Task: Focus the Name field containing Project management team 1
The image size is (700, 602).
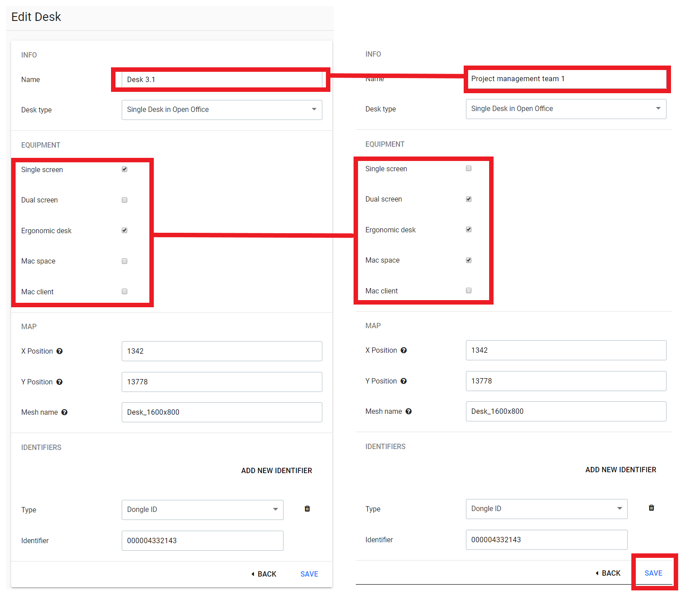Action: pyautogui.click(x=566, y=79)
